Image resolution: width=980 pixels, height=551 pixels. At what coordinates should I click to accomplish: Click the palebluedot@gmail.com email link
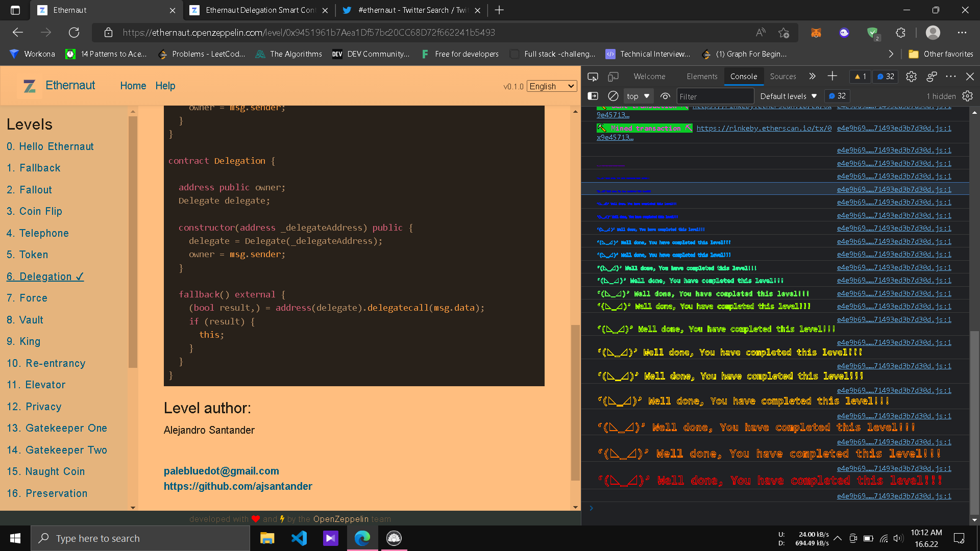(221, 471)
